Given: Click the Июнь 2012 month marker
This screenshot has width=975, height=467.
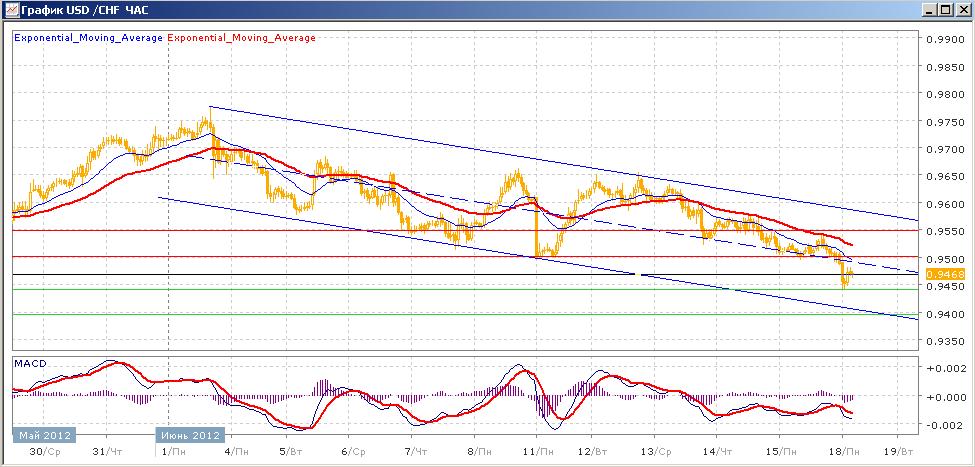Looking at the screenshot, I should click(x=190, y=434).
